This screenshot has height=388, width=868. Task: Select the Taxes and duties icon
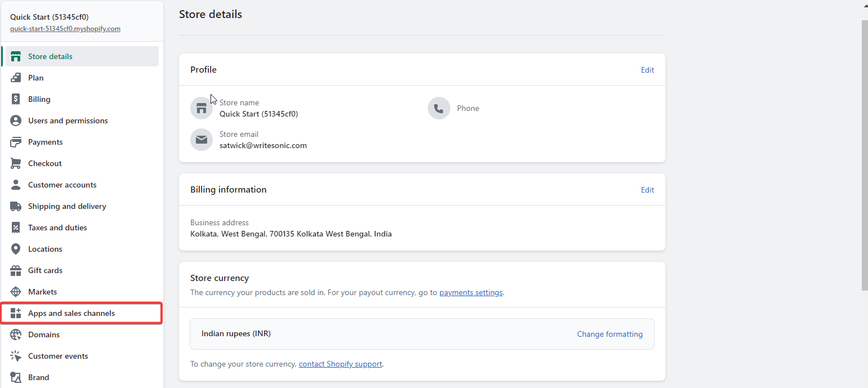click(x=16, y=228)
